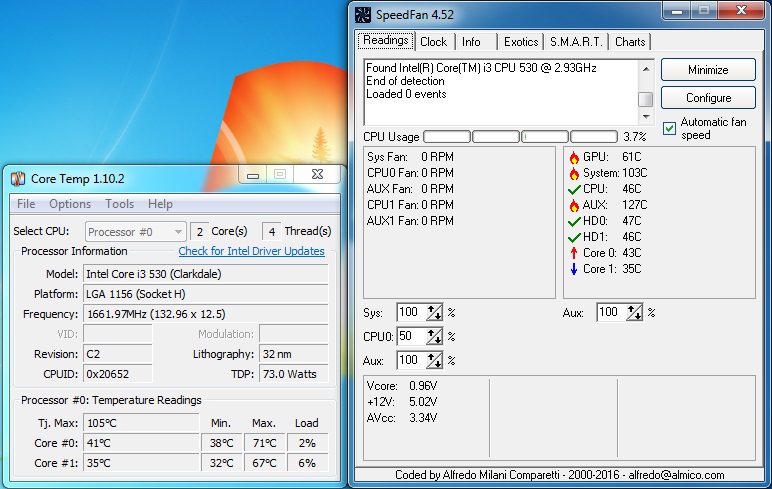This screenshot has height=489, width=772.
Task: Click the Configure button
Action: tap(708, 98)
